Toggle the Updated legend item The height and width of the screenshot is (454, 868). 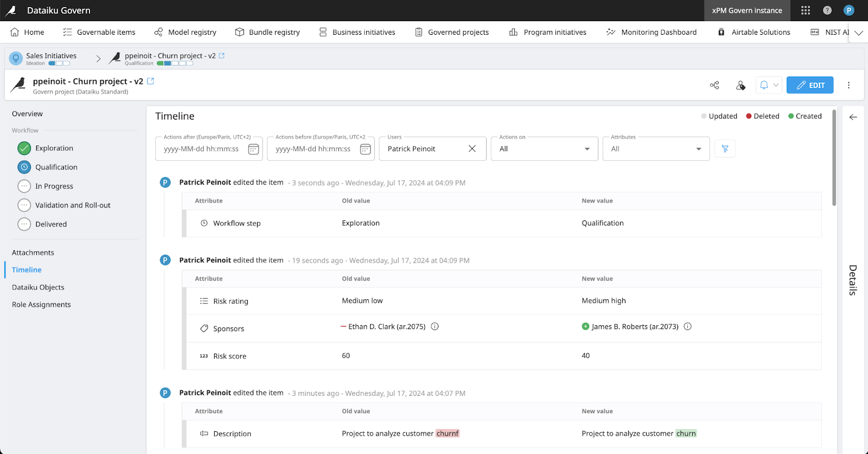click(x=719, y=116)
